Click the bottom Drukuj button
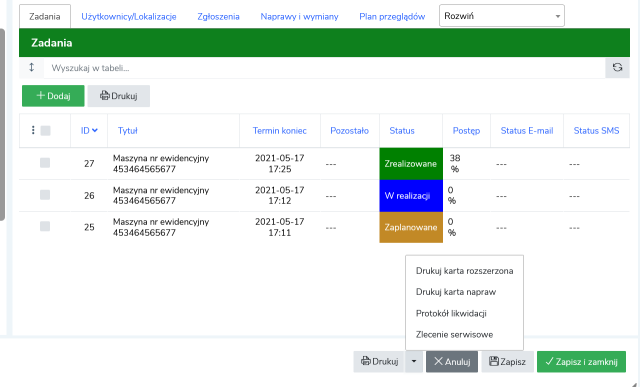Viewport: 640px width, 387px height. coord(379,362)
